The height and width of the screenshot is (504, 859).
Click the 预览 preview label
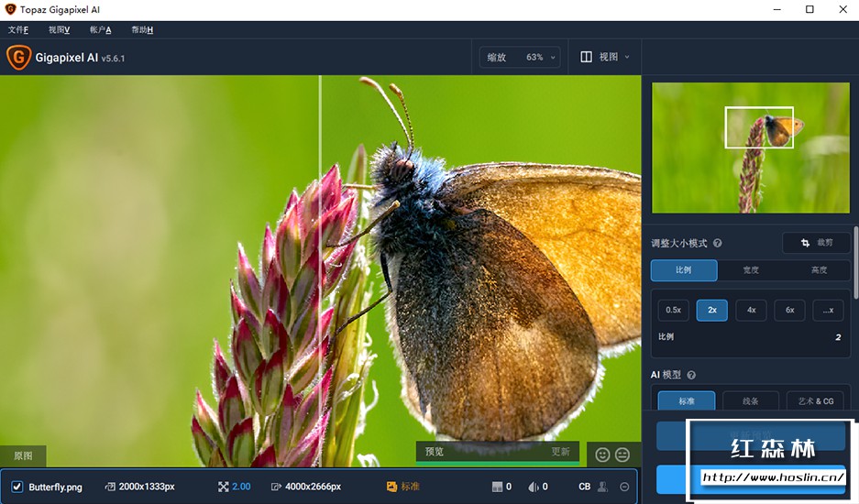(x=434, y=452)
